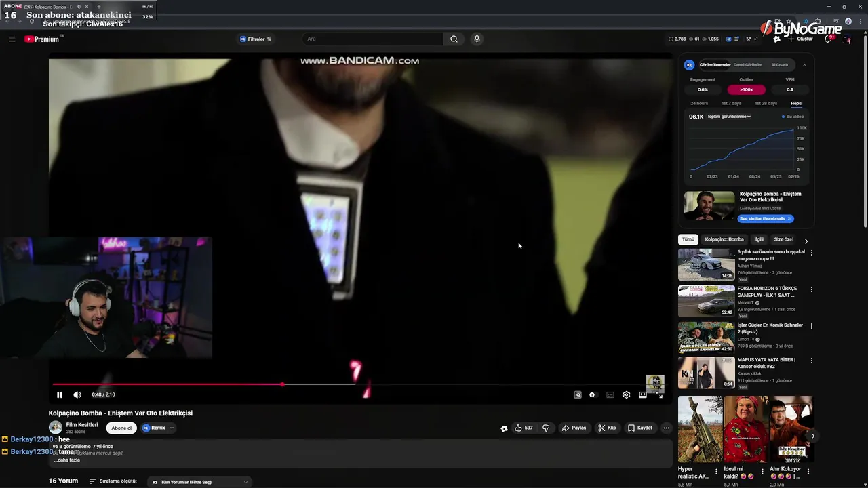Screen dimensions: 868x488
Task: Expand description with ...daha fazla
Action: [67, 460]
